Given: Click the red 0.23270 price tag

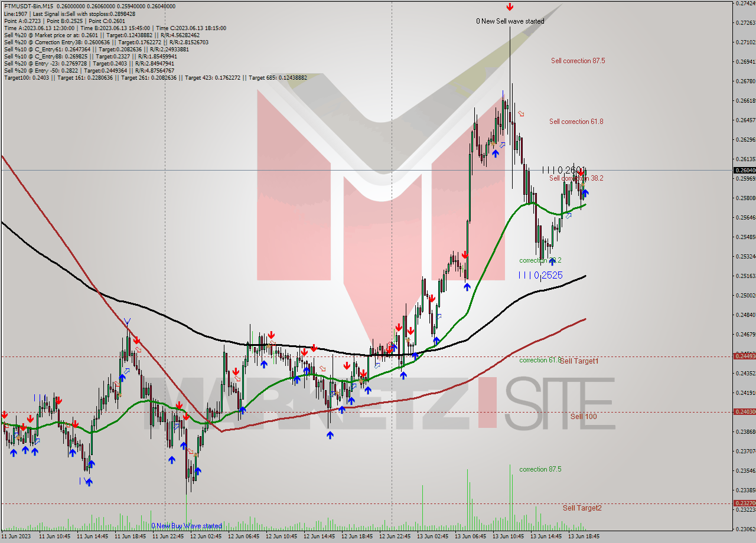Looking at the screenshot, I should point(744,503).
